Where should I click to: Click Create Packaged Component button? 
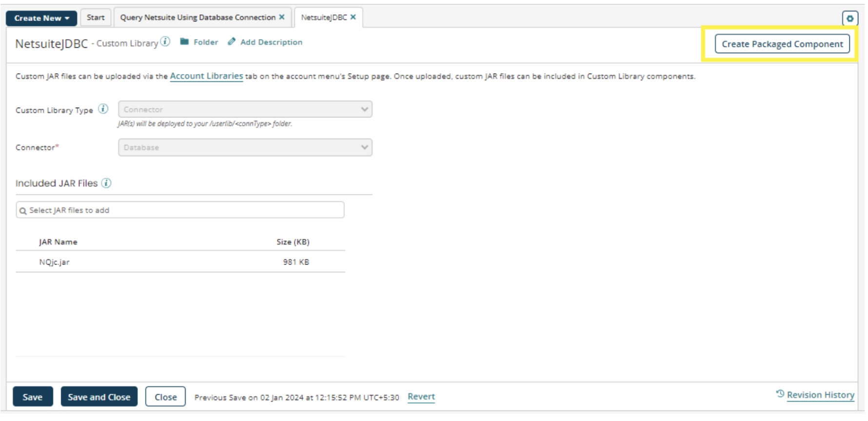tap(782, 44)
